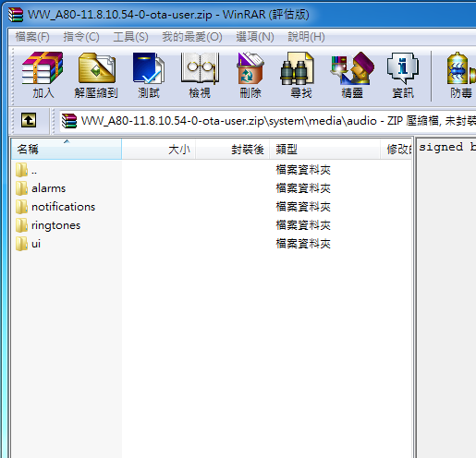Click the 刪除 (Delete) toolbar icon

tap(250, 75)
